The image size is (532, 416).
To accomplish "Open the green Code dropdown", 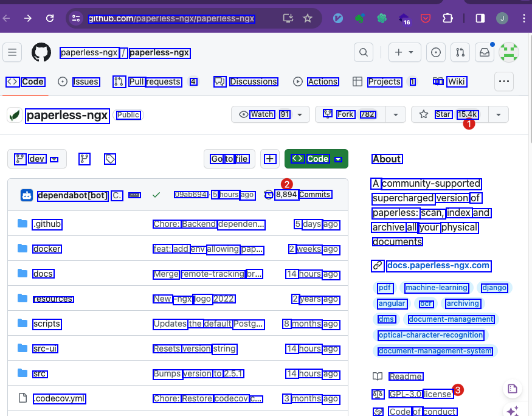I will pyautogui.click(x=316, y=159).
